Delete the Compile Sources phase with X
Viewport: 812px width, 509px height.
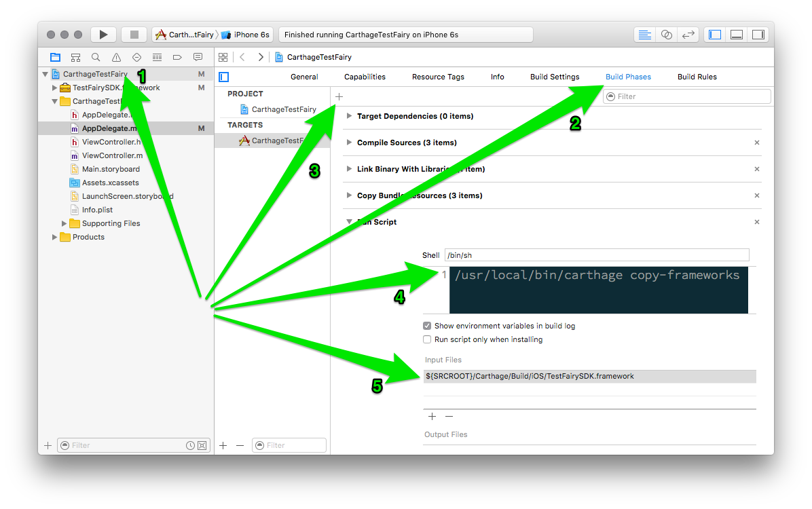757,143
